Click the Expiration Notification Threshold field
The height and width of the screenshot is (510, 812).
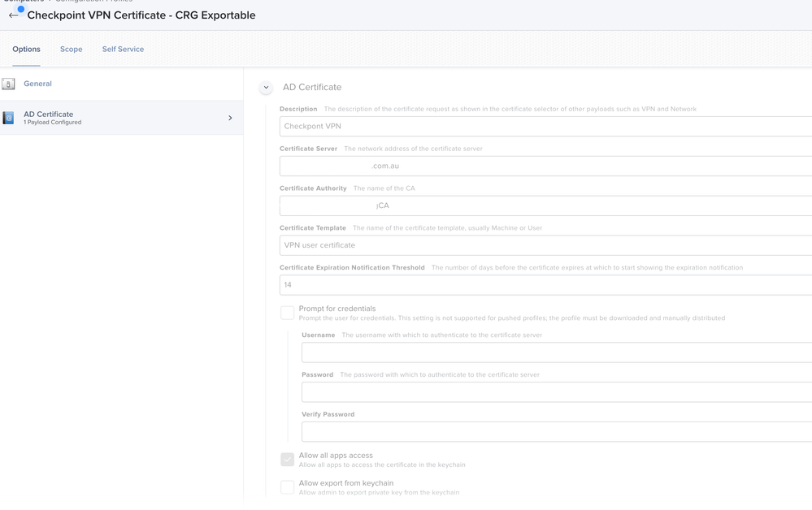(x=546, y=285)
